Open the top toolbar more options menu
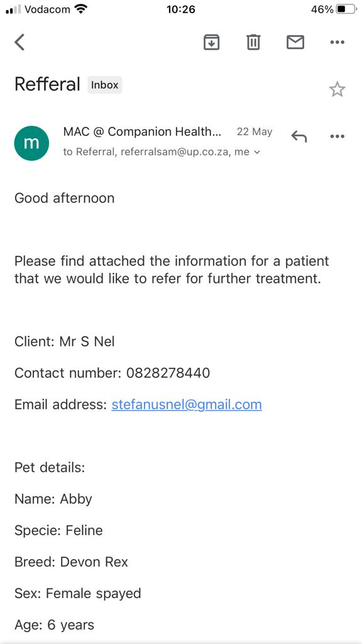Image resolution: width=362 pixels, height=644 pixels. coord(337,42)
